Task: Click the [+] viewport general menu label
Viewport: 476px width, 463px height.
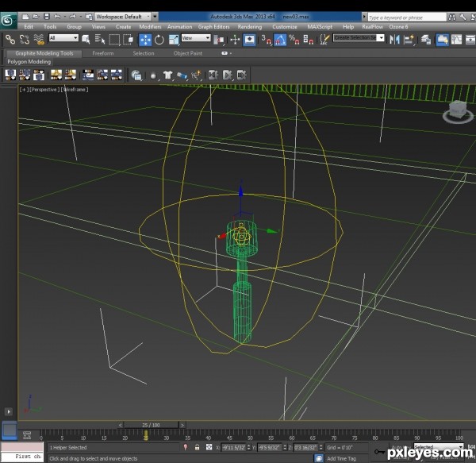Action: click(23, 90)
